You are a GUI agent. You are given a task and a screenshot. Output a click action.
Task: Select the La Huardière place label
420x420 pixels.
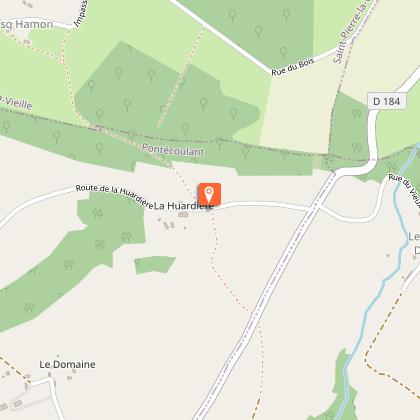point(183,206)
